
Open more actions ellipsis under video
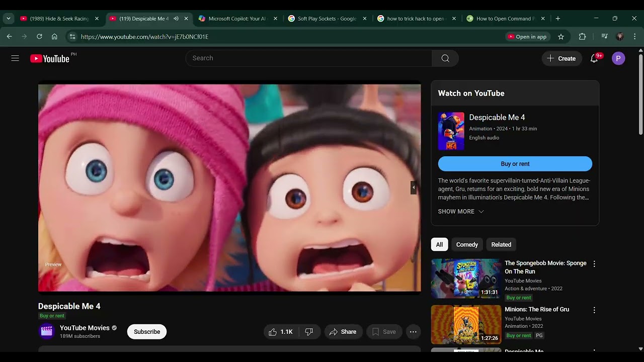point(413,332)
